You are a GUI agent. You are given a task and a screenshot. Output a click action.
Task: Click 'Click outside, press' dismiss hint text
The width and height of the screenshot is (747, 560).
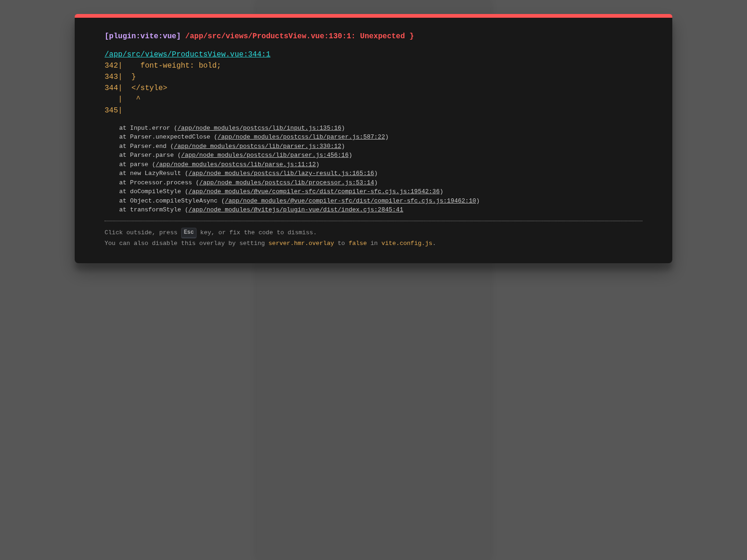[x=141, y=233]
